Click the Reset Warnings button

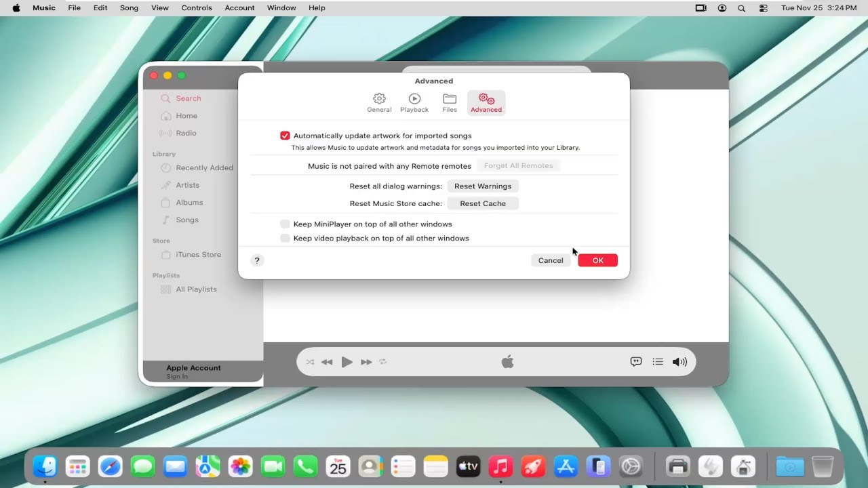[x=483, y=186]
